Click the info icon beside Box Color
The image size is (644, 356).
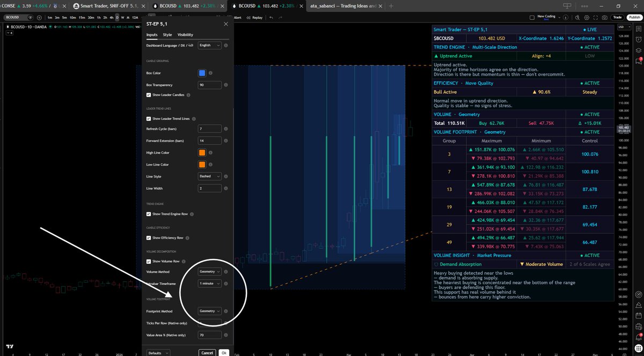tap(210, 73)
